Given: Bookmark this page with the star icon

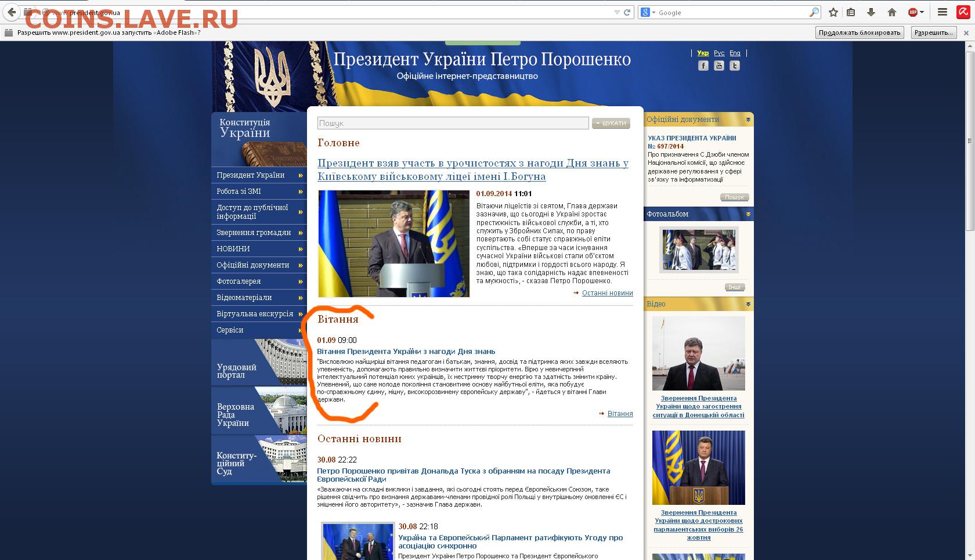Looking at the screenshot, I should [833, 12].
